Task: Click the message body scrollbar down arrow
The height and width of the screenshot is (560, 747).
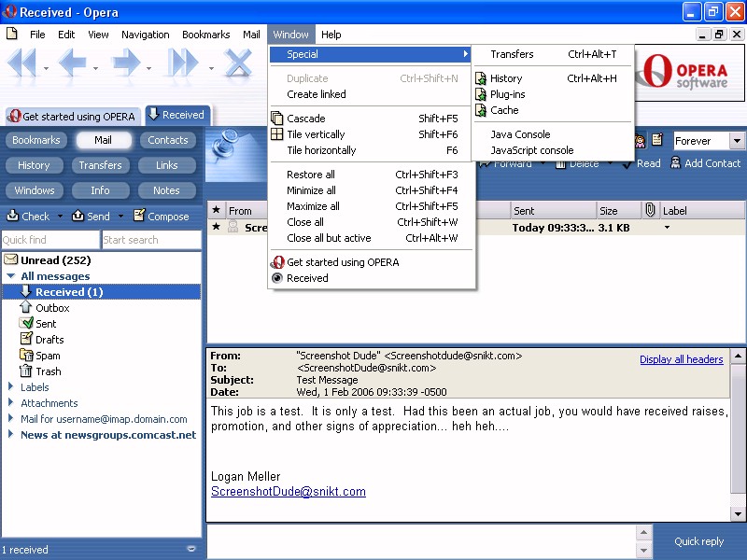Action: [x=738, y=514]
